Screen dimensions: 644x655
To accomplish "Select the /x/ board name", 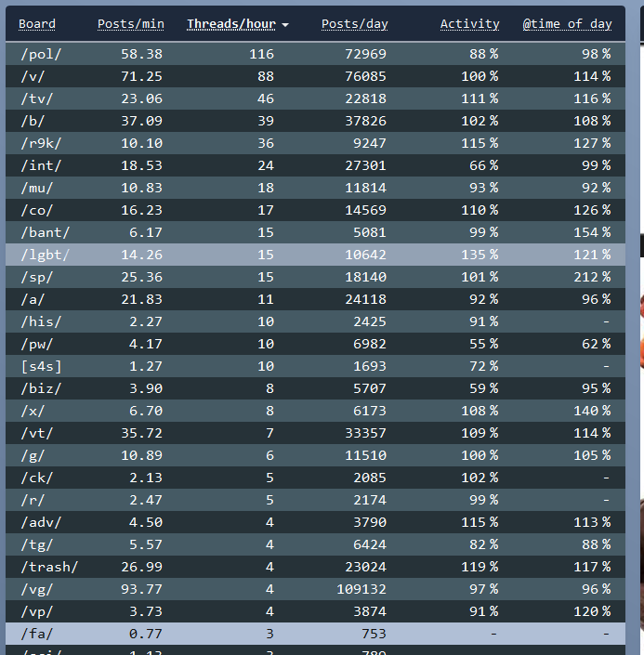I will pyautogui.click(x=33, y=411).
